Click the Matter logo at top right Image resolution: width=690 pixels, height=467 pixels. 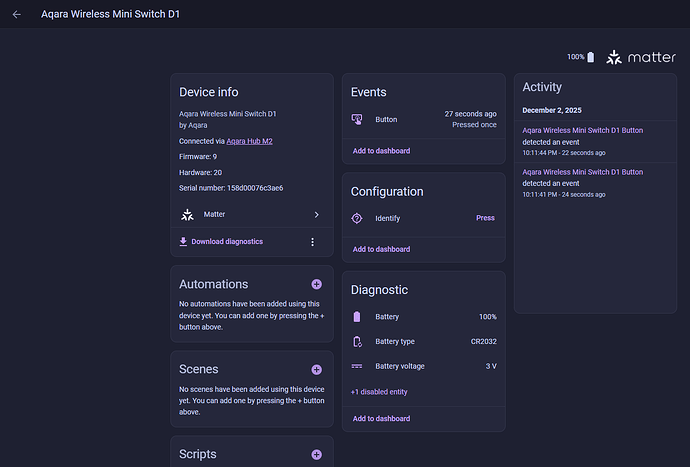[641, 57]
